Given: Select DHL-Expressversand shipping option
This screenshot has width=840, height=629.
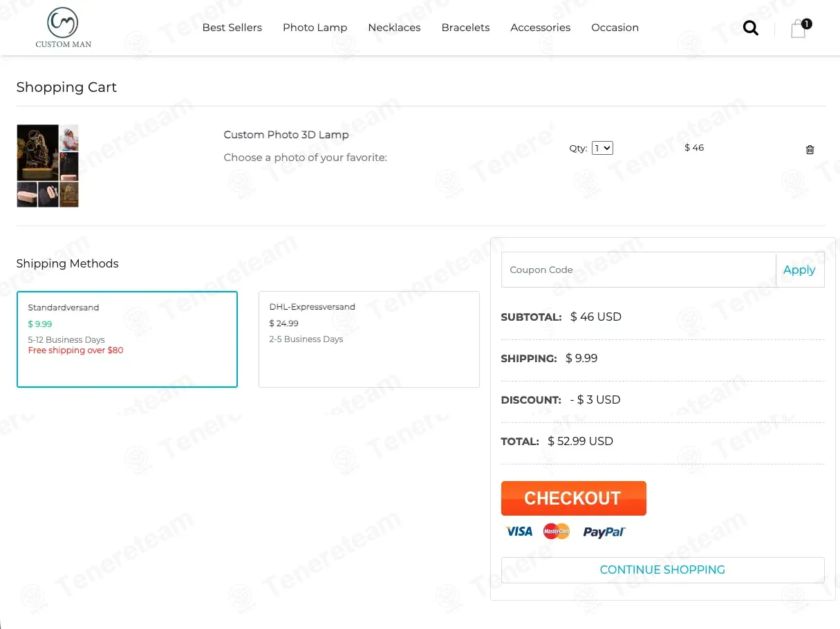Looking at the screenshot, I should [x=369, y=339].
